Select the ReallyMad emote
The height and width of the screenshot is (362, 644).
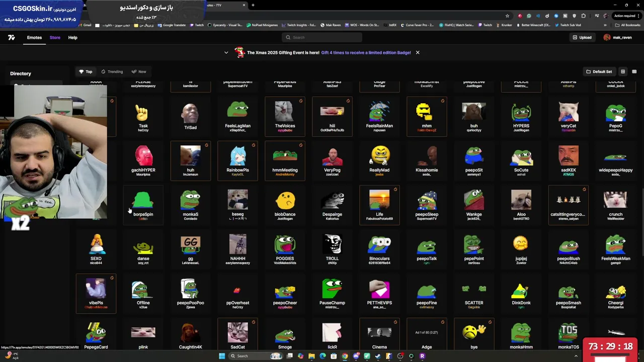coord(379,161)
